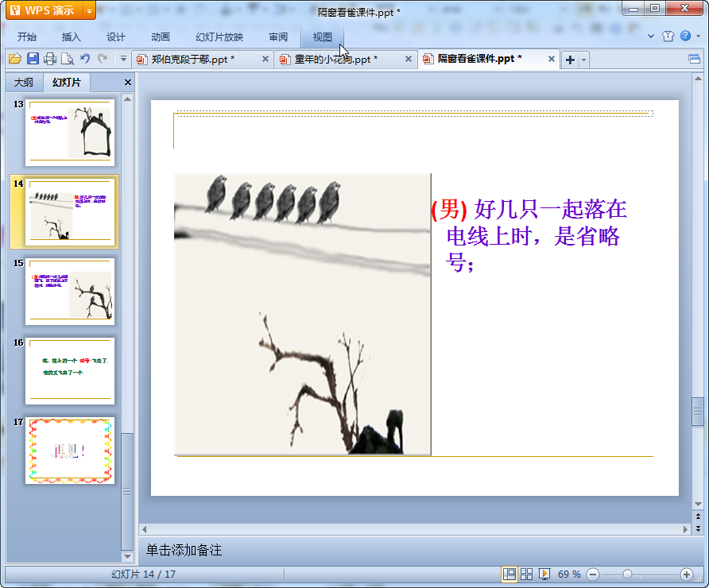The height and width of the screenshot is (588, 709).
Task: Close the 郑伯克段于鄢.ppt document tab
Action: pos(265,59)
